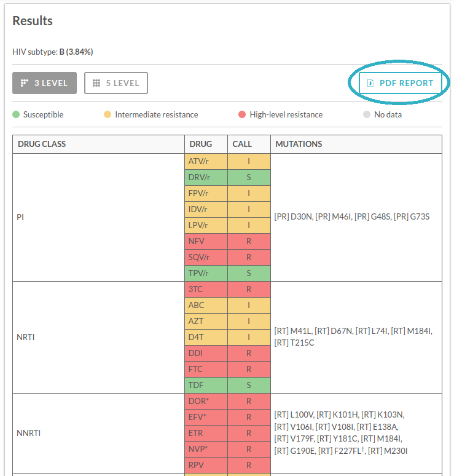The width and height of the screenshot is (454, 476).
Task: Click the Susceptible legend label
Action: point(44,115)
